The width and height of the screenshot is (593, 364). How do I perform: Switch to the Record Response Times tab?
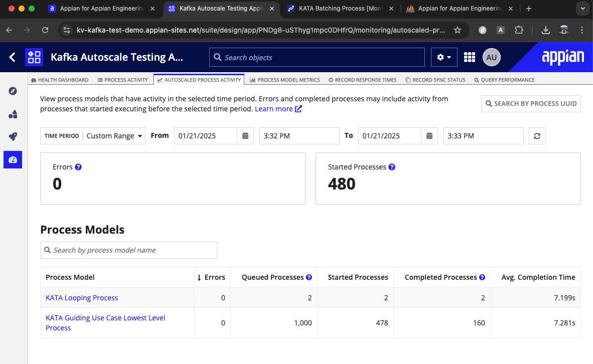click(363, 80)
